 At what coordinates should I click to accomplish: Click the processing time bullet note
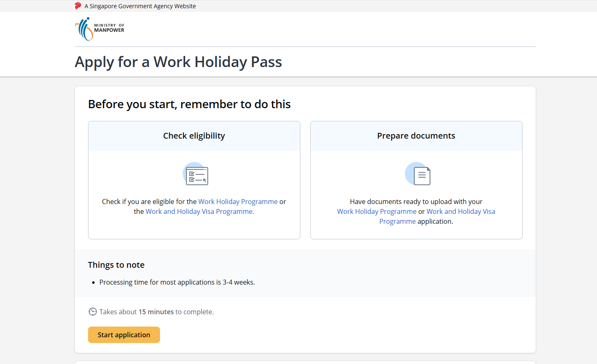[177, 282]
